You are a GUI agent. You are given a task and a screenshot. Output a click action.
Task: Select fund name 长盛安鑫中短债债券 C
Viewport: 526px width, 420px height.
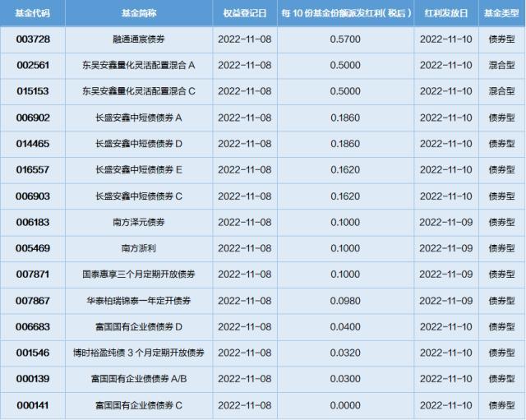click(139, 196)
